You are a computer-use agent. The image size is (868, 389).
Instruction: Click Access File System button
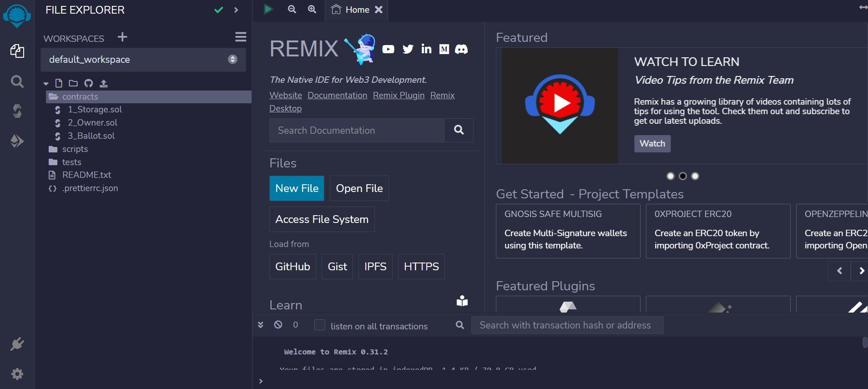pyautogui.click(x=322, y=219)
